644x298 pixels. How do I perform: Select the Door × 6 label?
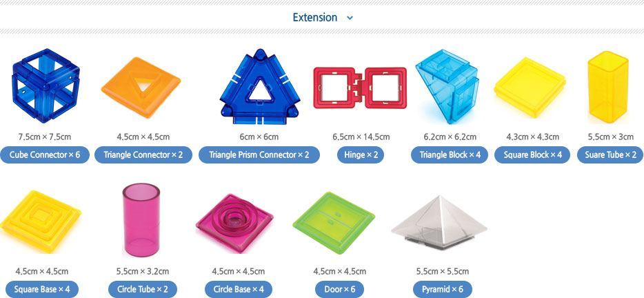(340, 289)
